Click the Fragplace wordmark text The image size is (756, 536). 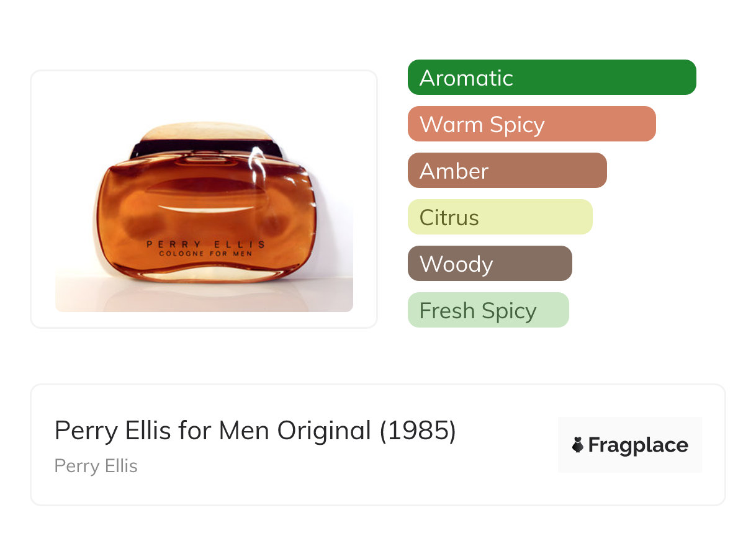(638, 445)
